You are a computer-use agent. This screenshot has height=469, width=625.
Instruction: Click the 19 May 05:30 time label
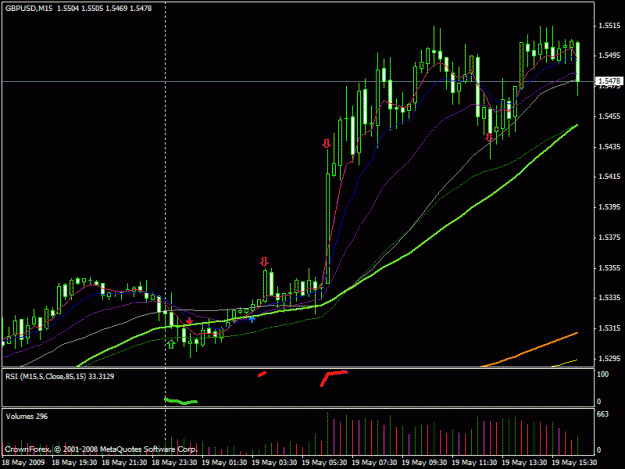tap(324, 463)
